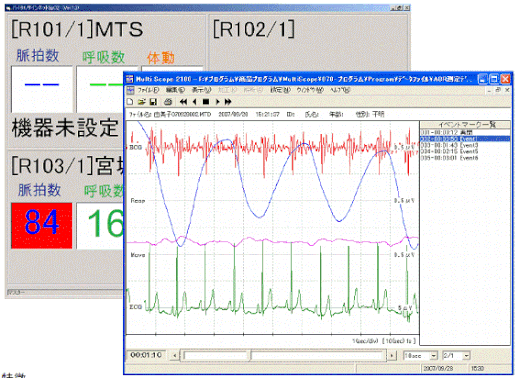Click the New file toolbar icon
The width and height of the screenshot is (520, 378).
[x=130, y=102]
